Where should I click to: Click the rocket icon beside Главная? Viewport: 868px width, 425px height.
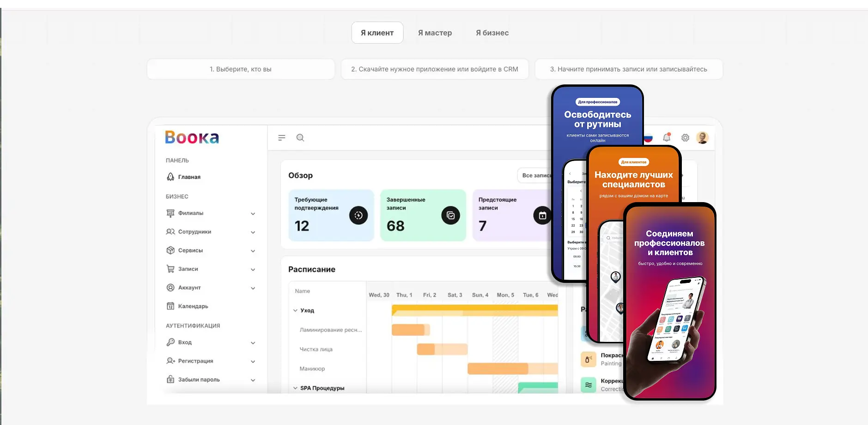click(x=170, y=177)
